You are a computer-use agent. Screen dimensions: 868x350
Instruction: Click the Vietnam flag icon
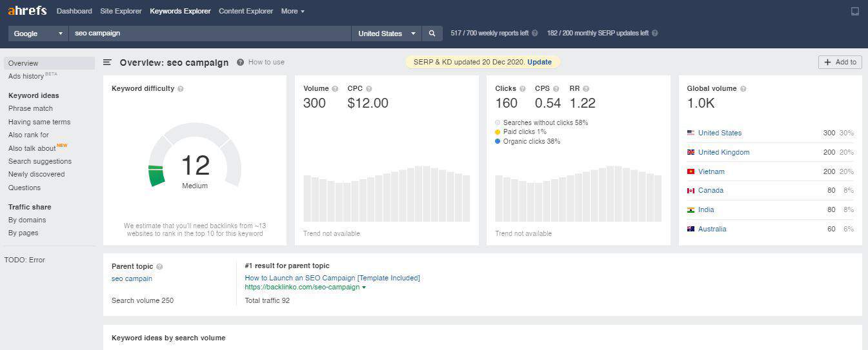click(x=691, y=171)
